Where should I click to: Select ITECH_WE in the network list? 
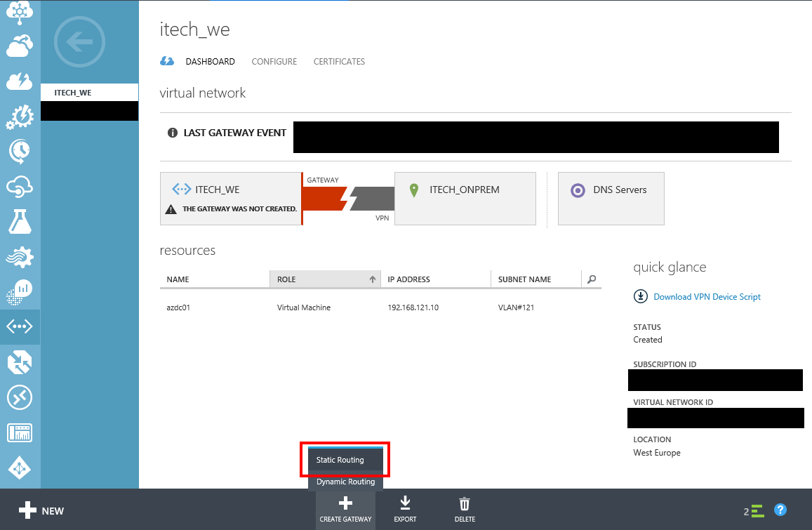click(x=90, y=93)
